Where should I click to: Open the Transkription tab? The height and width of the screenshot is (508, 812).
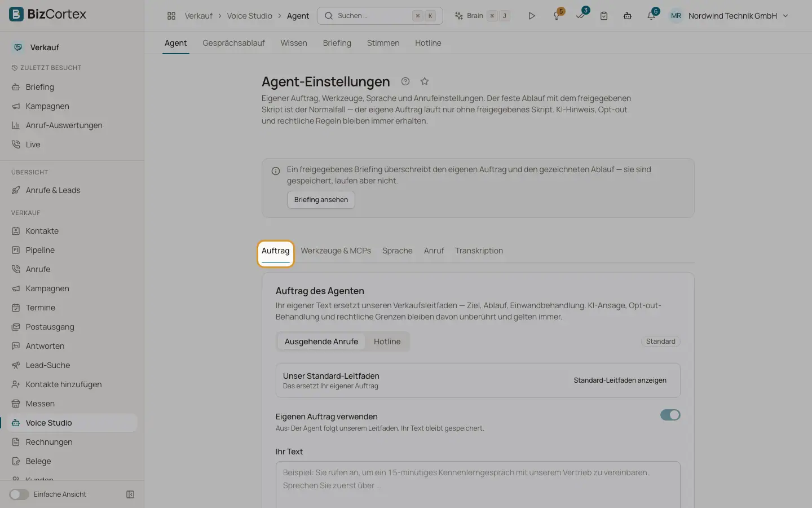click(479, 251)
